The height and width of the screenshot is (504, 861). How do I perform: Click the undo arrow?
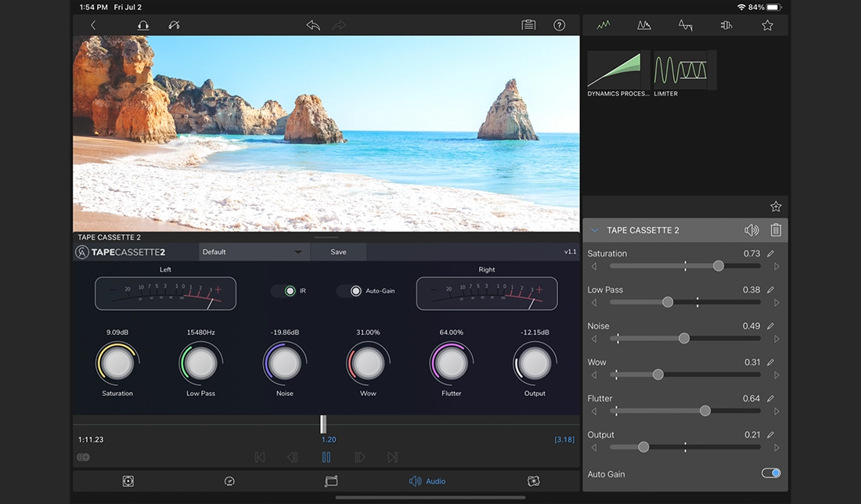[x=313, y=25]
